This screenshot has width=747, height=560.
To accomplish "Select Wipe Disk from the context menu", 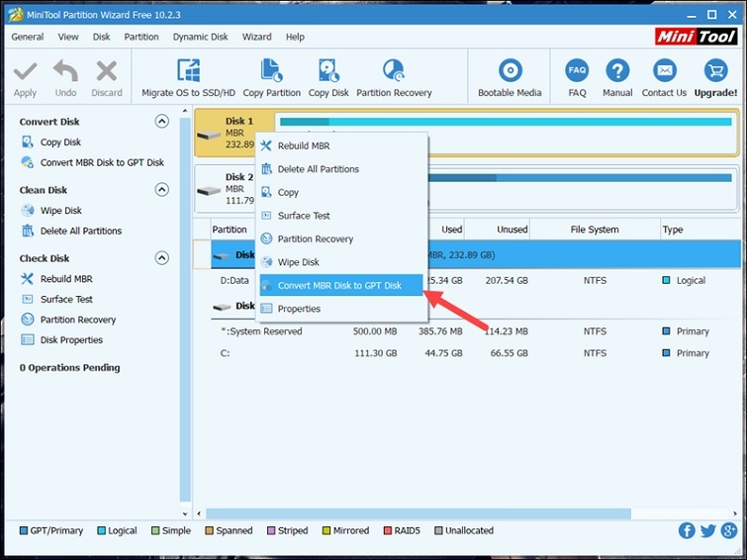I will click(x=298, y=262).
